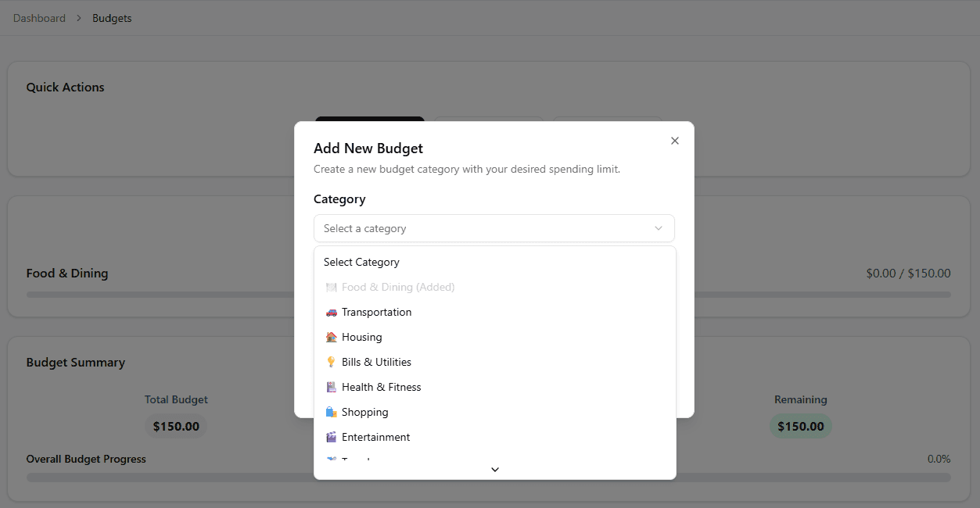Click the Health & Fitness building icon
The image size is (980, 508).
click(x=332, y=387)
